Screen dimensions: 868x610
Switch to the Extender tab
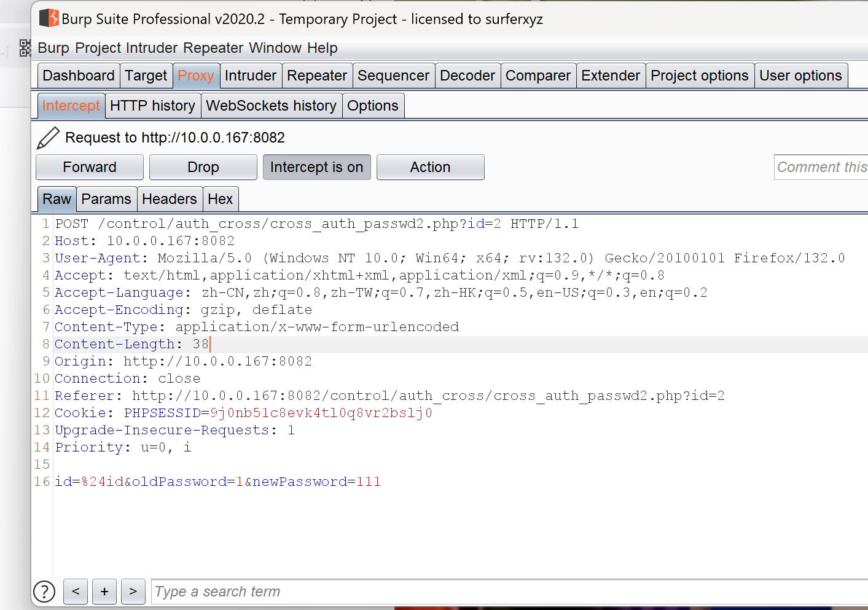click(611, 76)
